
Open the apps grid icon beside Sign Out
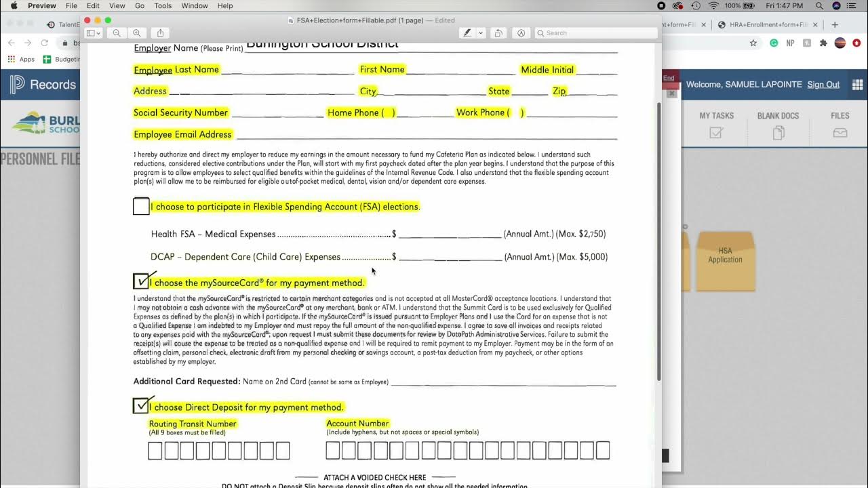point(858,85)
